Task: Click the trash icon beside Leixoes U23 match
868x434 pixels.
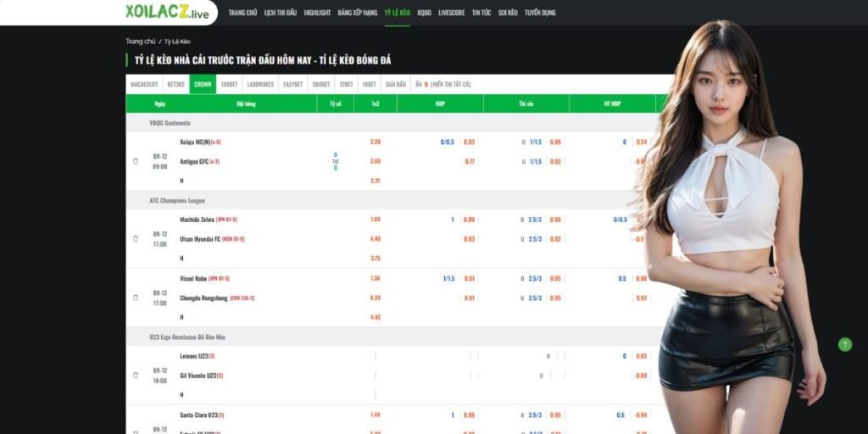Action: coord(136,376)
